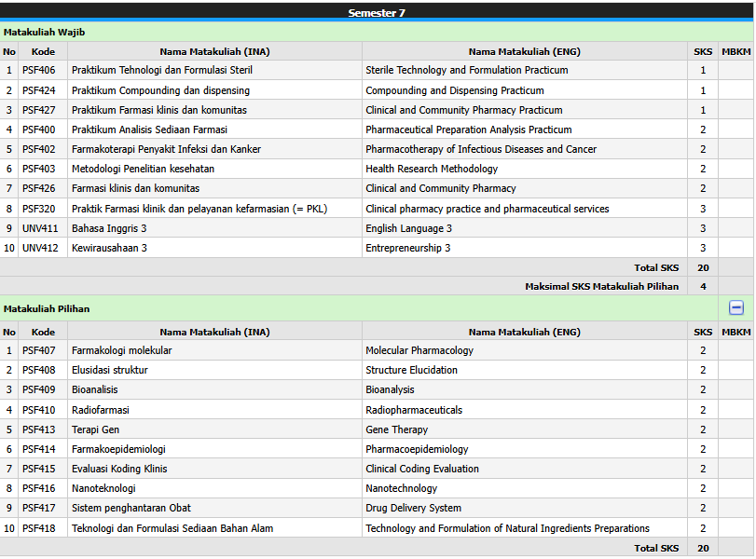Click course code PSF417
The height and width of the screenshot is (559, 756).
point(38,509)
